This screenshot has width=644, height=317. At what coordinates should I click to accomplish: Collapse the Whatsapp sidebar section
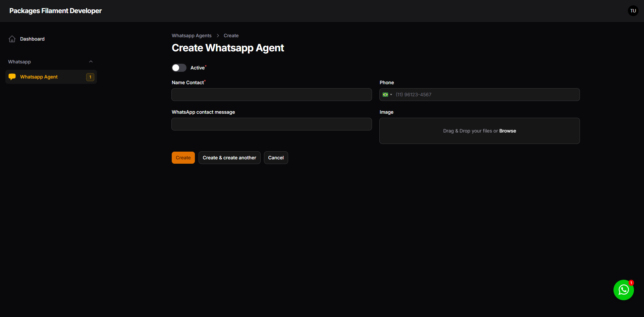(x=91, y=61)
